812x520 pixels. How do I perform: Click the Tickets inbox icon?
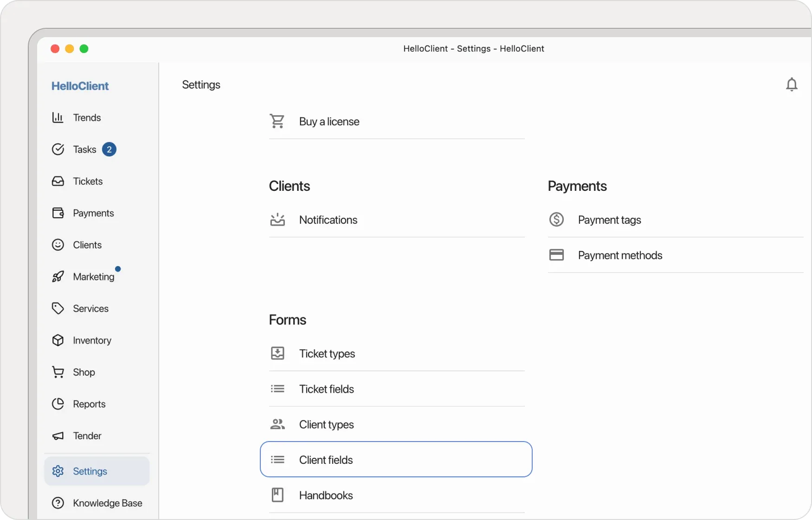click(58, 181)
